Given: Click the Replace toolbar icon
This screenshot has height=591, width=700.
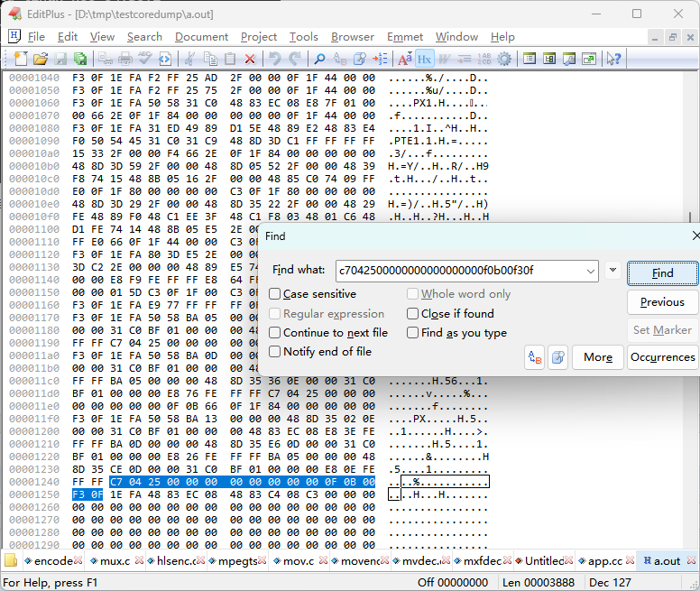Looking at the screenshot, I should (340, 59).
